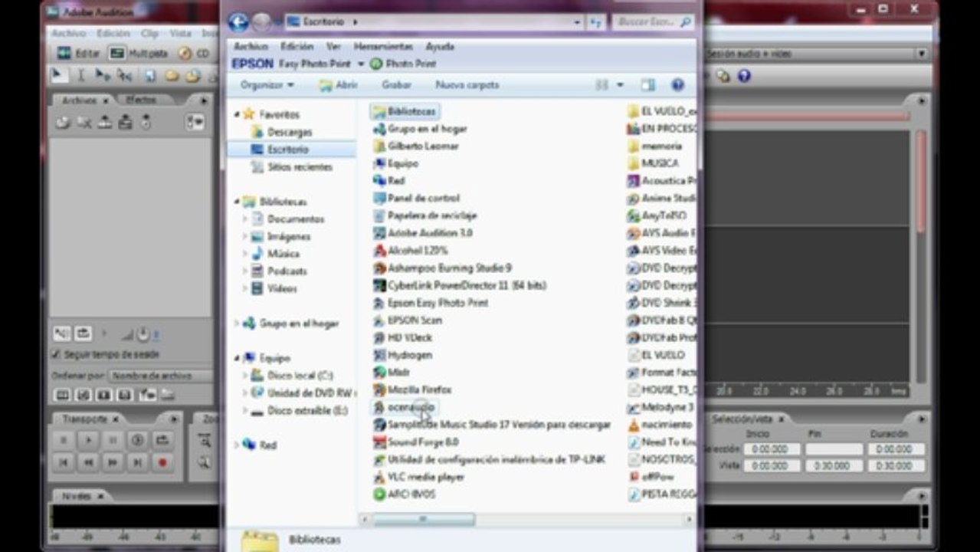
Task: Adjust the preview volume knob in Archivos panel
Action: (145, 333)
